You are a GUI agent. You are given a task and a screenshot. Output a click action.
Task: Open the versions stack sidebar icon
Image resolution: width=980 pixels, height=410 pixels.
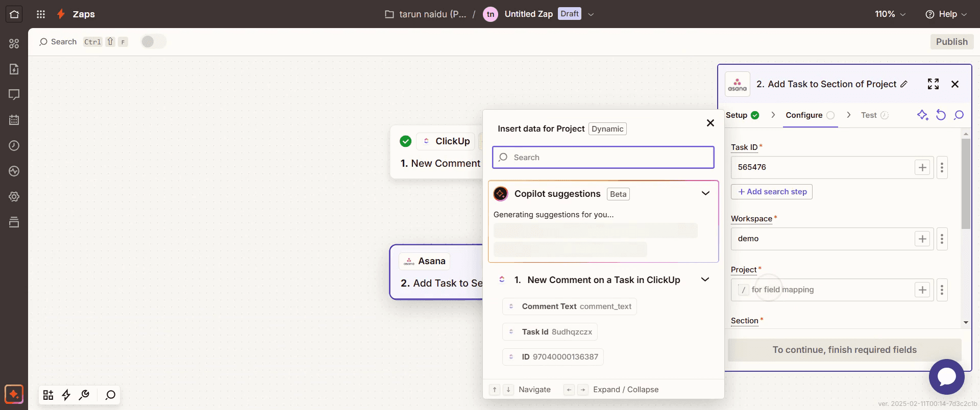[x=14, y=222]
